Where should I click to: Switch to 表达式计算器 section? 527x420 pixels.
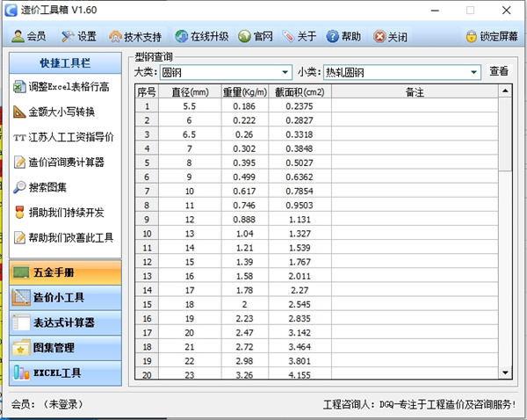(65, 322)
